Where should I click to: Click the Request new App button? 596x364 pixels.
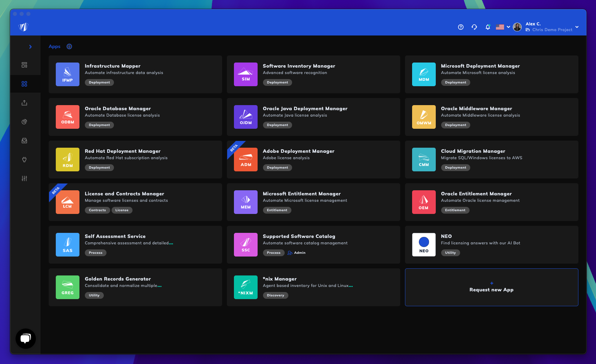pyautogui.click(x=492, y=287)
